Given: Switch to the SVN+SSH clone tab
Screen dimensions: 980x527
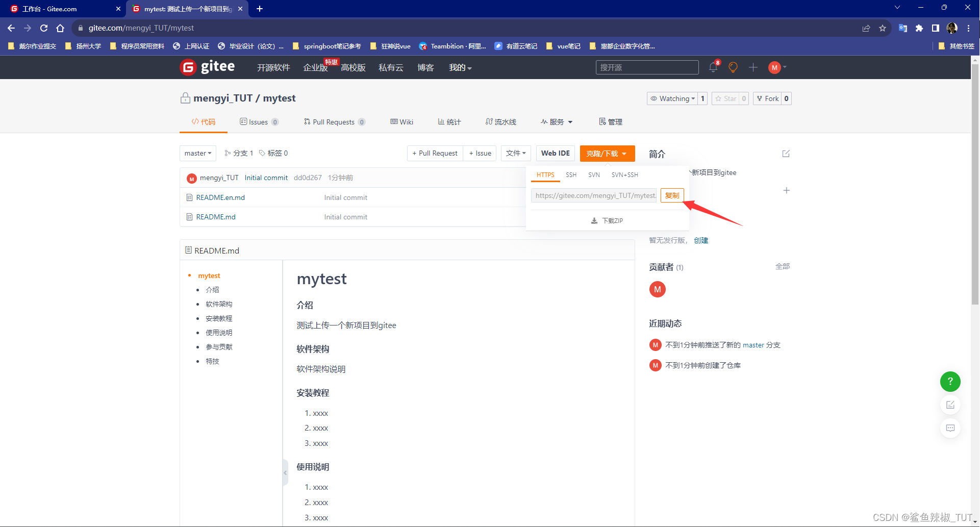Looking at the screenshot, I should [x=624, y=174].
